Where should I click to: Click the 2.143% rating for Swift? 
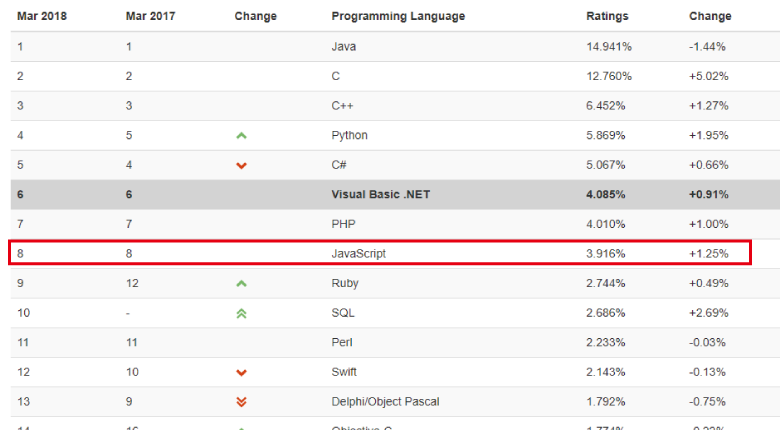(x=605, y=372)
